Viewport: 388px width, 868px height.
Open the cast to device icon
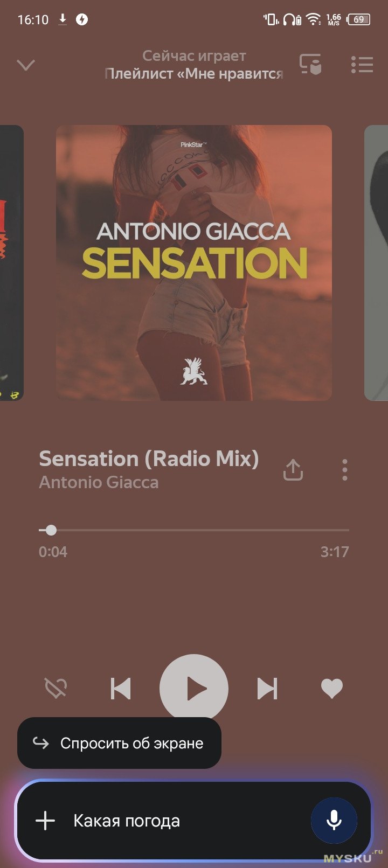point(310,64)
